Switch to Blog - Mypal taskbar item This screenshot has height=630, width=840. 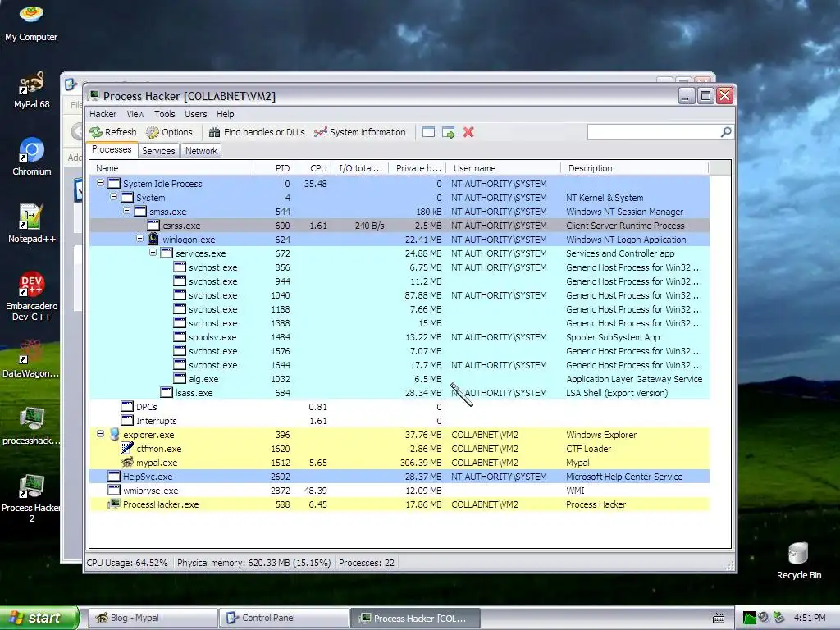pos(153,619)
